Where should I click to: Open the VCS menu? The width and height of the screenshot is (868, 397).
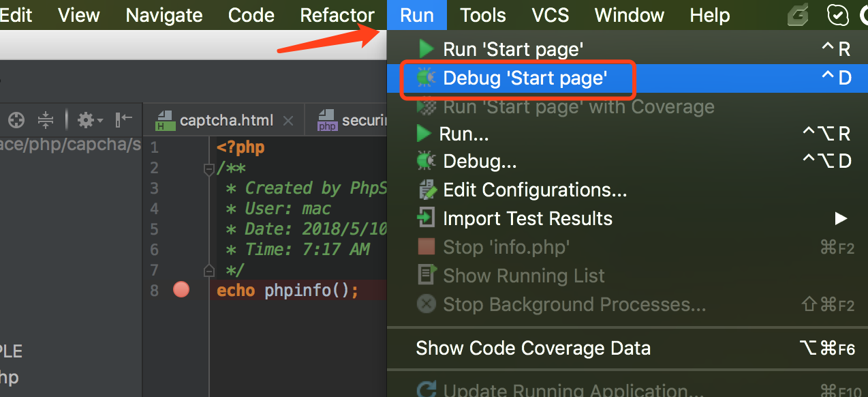[x=550, y=15]
